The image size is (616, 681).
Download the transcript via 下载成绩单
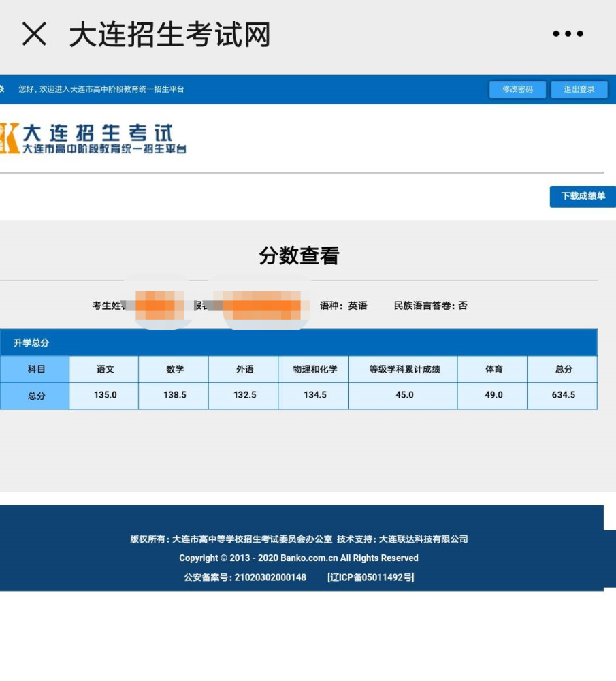point(583,196)
